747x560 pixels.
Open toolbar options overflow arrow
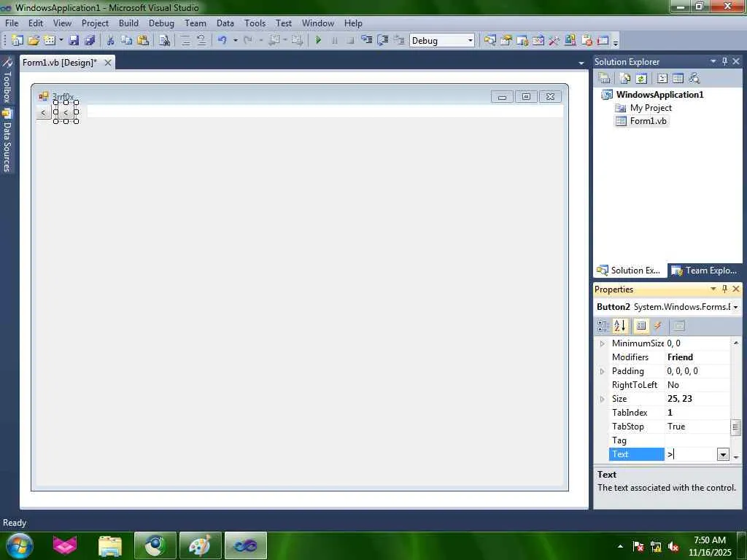pos(616,42)
